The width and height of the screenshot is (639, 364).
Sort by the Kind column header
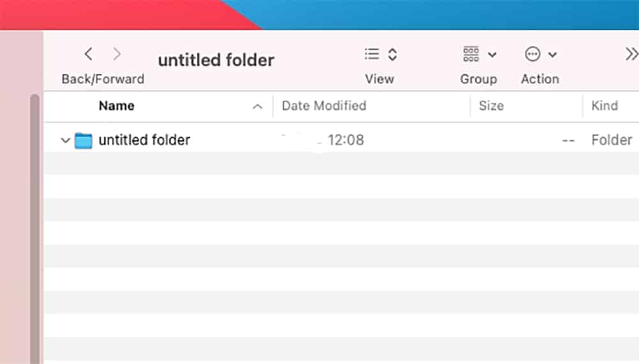click(604, 106)
